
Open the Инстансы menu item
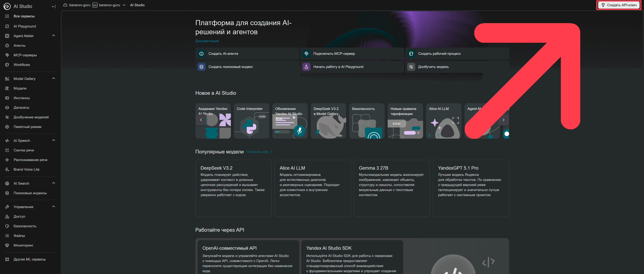click(x=30, y=98)
